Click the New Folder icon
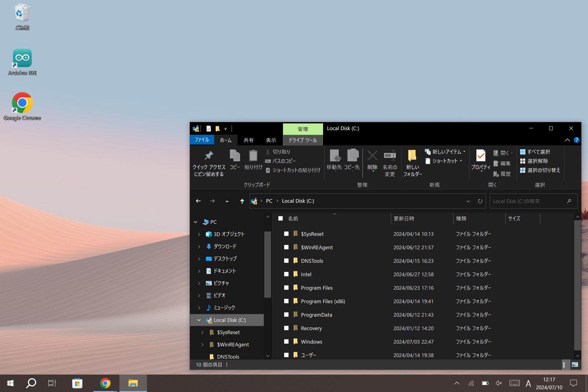588x392 pixels. pos(412,156)
